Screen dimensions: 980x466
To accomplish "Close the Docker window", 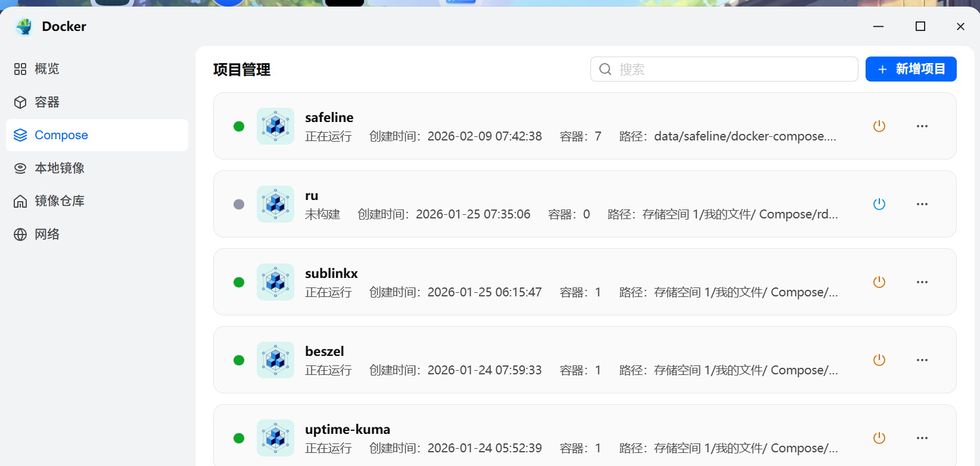I will 960,26.
